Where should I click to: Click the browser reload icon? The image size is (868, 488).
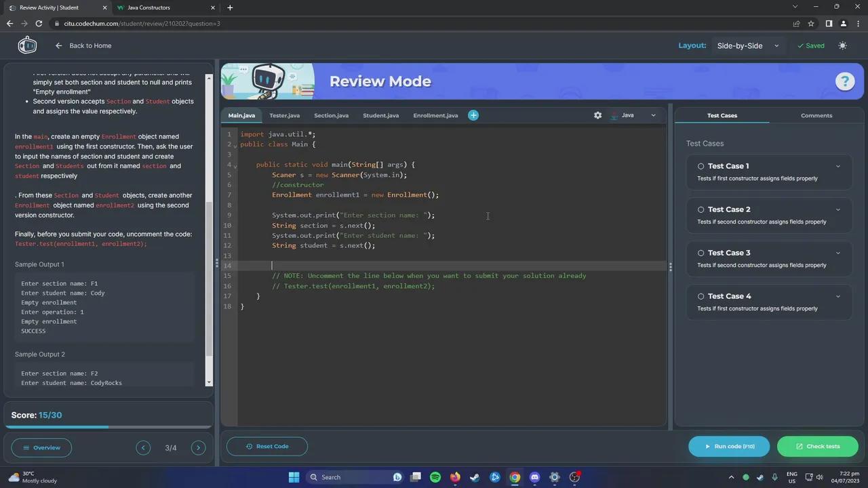pos(39,24)
